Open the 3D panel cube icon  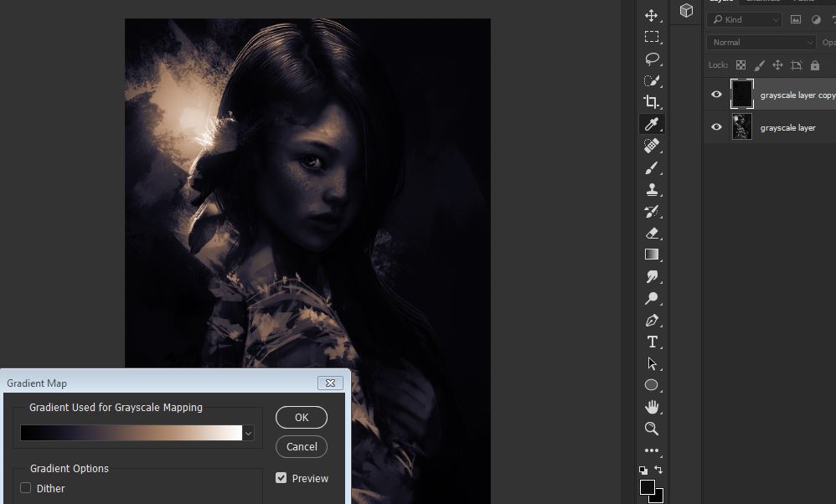pyautogui.click(x=686, y=10)
